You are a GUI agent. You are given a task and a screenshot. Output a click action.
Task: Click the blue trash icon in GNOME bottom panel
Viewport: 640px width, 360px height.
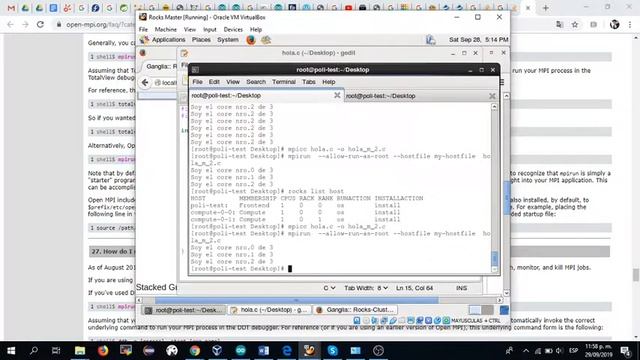click(504, 310)
